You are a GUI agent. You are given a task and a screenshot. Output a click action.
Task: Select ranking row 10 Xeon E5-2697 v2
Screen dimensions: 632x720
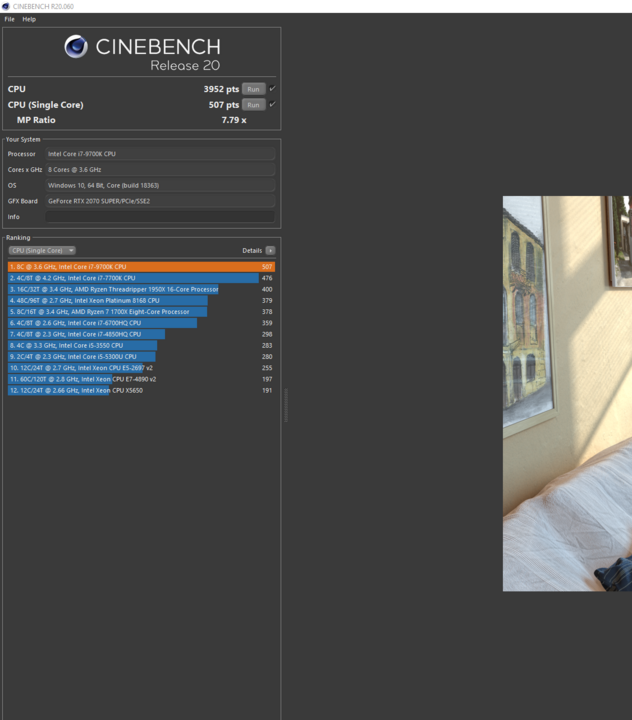(141, 368)
